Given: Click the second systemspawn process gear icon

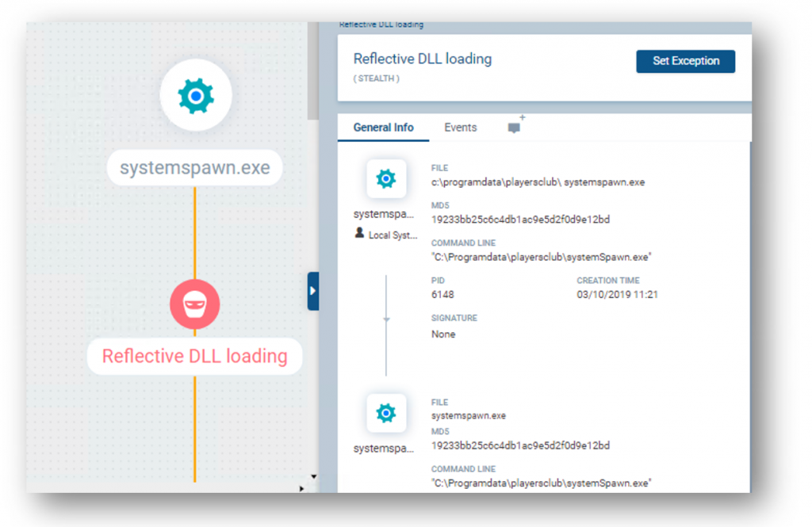Looking at the screenshot, I should [386, 413].
